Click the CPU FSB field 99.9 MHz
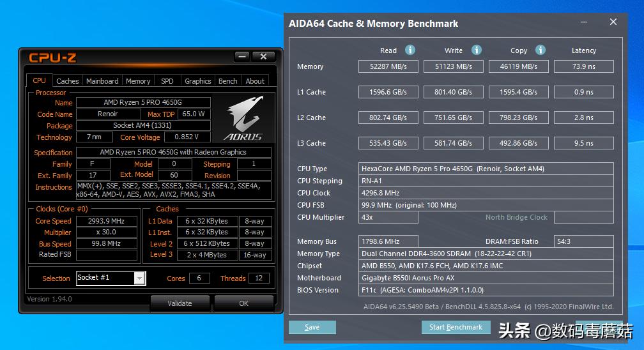Image resolution: width=644 pixels, height=350 pixels. 486,205
